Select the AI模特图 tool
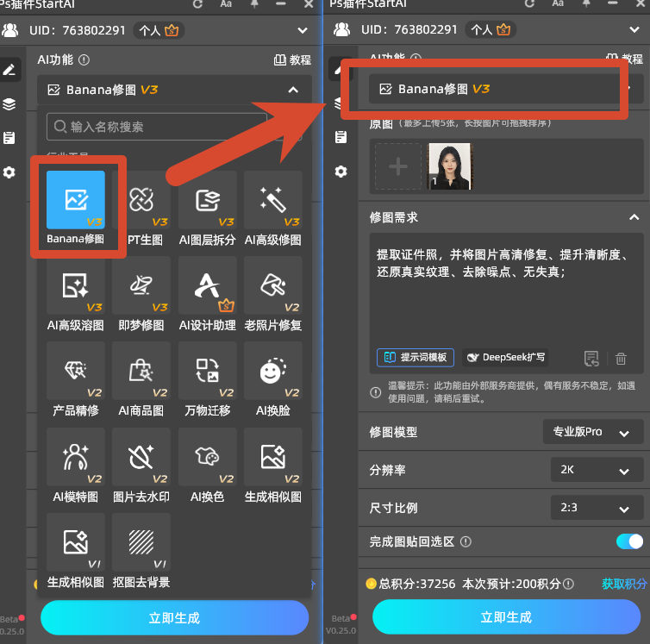Screen dimensions: 650x644 point(76,457)
